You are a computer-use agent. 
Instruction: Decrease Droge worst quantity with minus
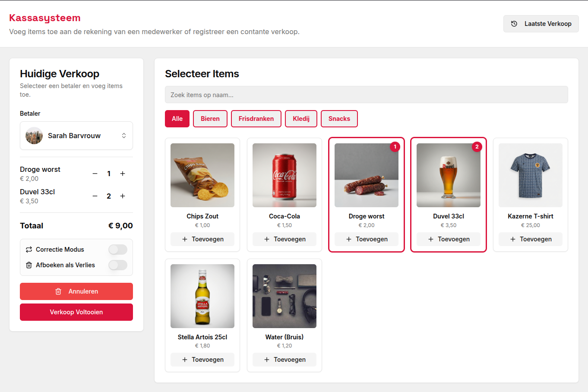(95, 174)
